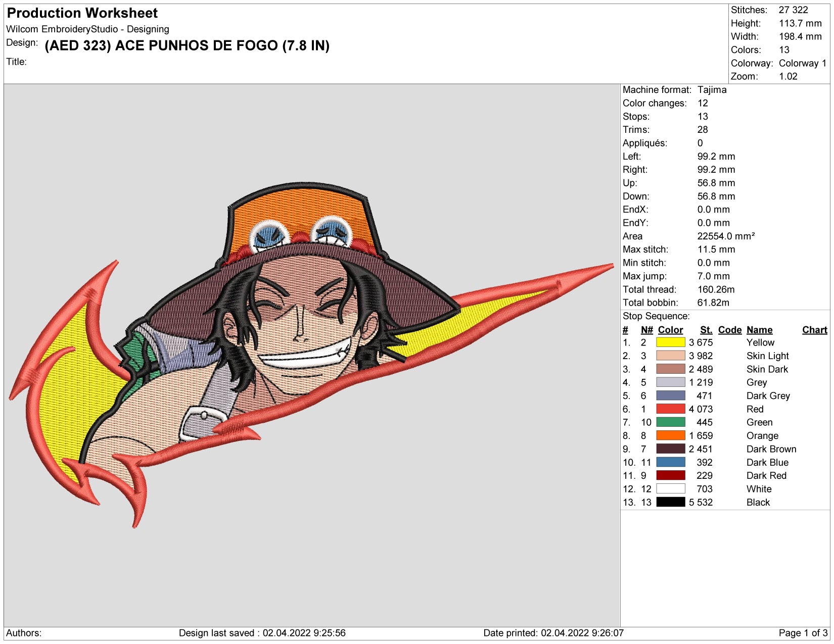Select the Dark Red color swatch
Viewport: 834px width, 644px height.
click(671, 475)
